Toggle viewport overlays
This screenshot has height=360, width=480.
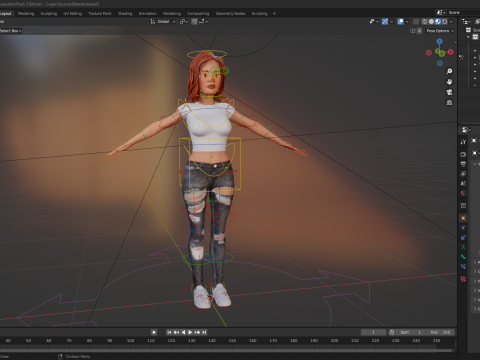[x=401, y=22]
